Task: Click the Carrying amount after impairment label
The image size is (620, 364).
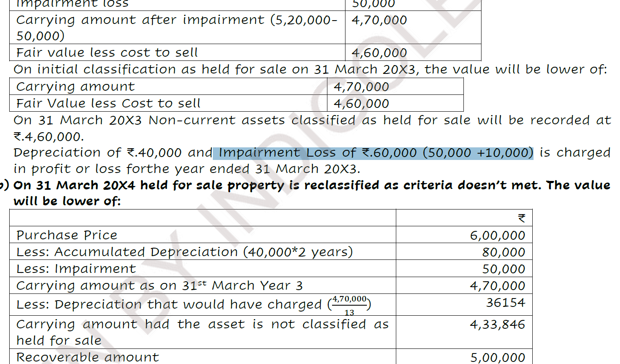Action: [176, 20]
